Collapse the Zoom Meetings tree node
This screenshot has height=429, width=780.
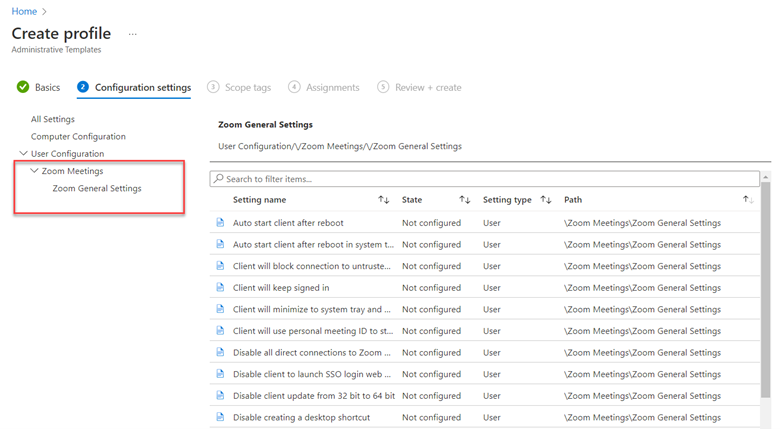(x=34, y=171)
